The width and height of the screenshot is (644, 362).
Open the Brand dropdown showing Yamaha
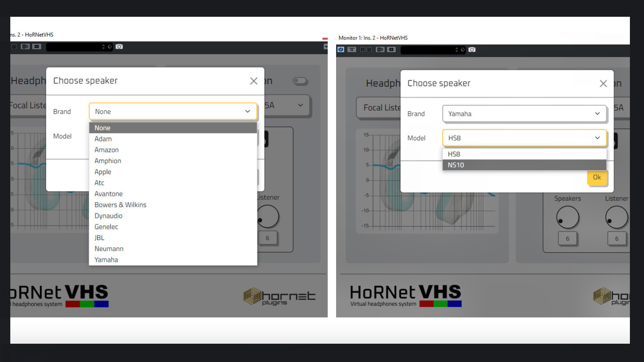coord(524,114)
